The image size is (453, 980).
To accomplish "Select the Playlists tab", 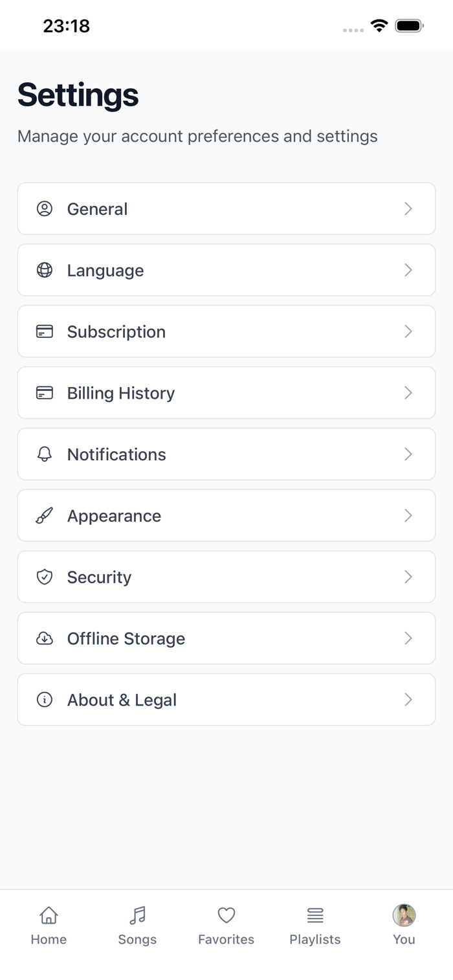I will point(315,925).
